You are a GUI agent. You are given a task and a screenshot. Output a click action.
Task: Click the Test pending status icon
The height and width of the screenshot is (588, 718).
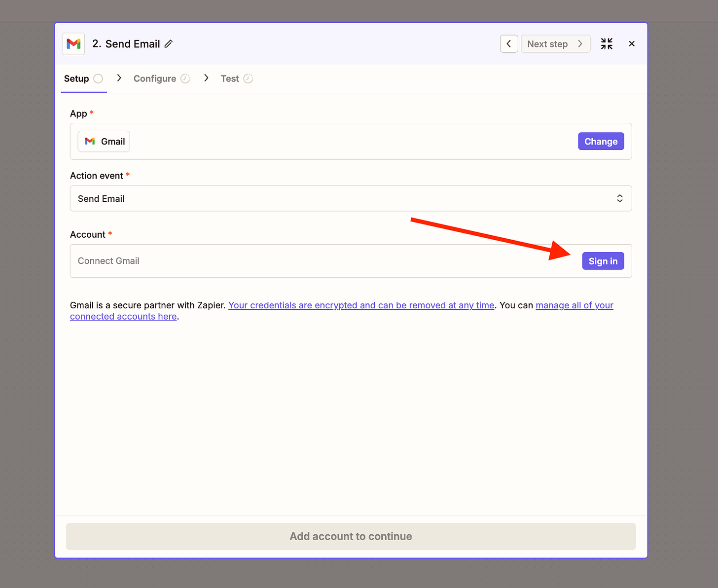(x=248, y=79)
